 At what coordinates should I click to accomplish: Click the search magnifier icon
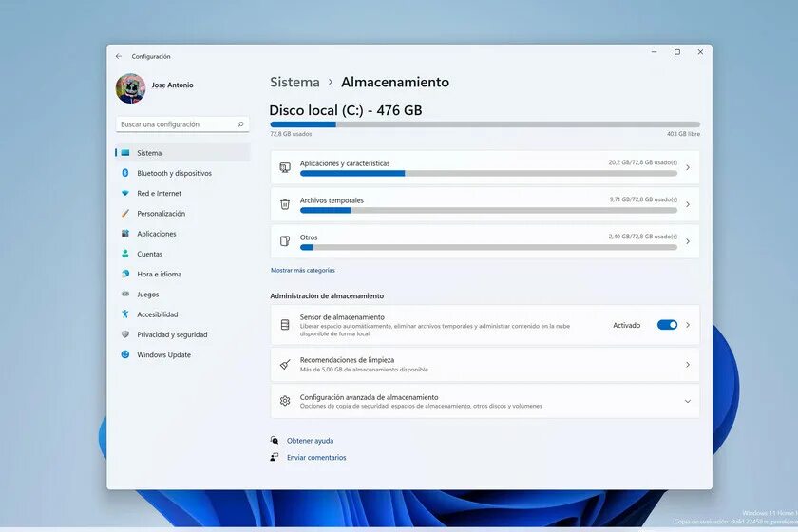[240, 124]
